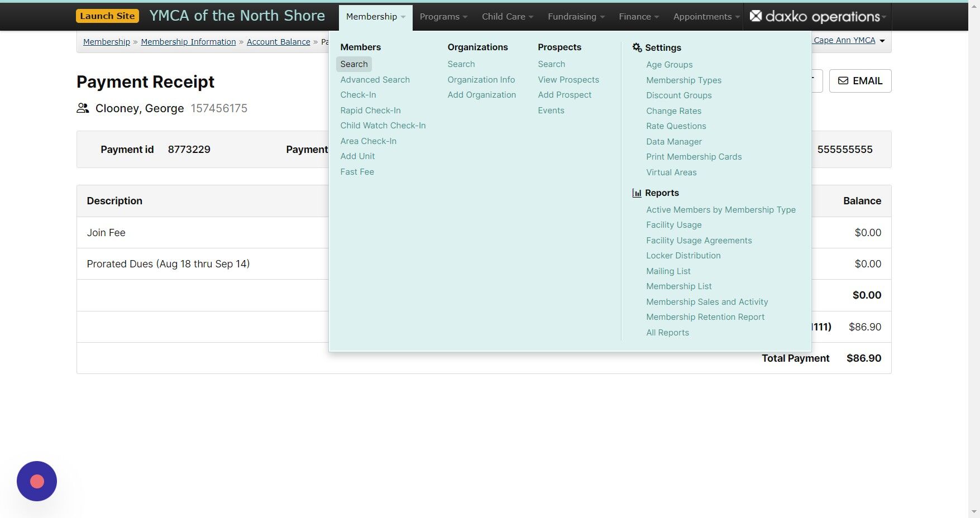Open Account Balance breadcrumb link
The height and width of the screenshot is (518, 980).
[279, 42]
